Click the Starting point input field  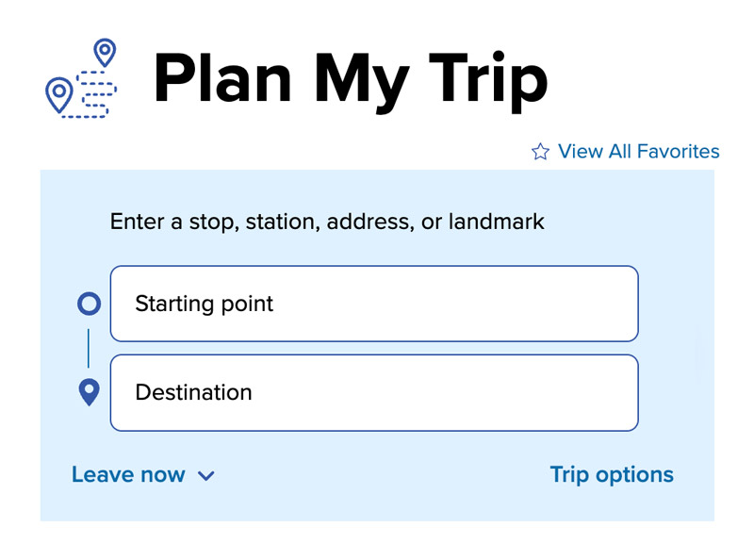click(x=374, y=304)
